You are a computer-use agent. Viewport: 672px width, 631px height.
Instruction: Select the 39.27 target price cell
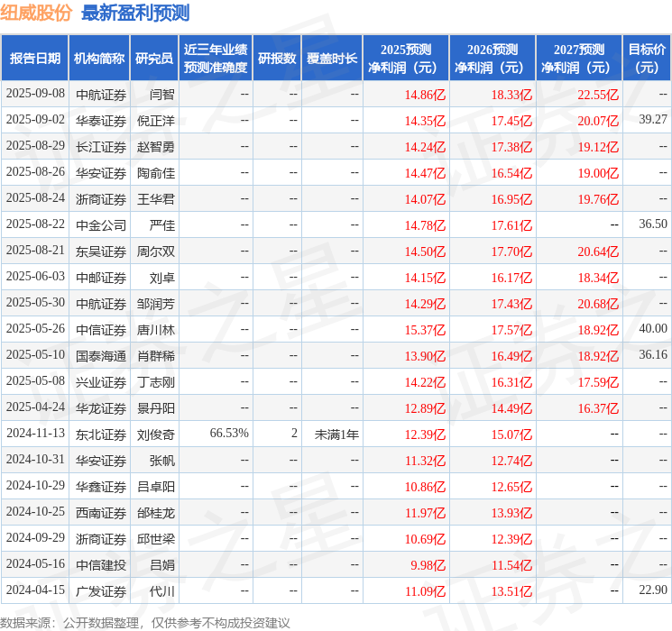(x=652, y=120)
